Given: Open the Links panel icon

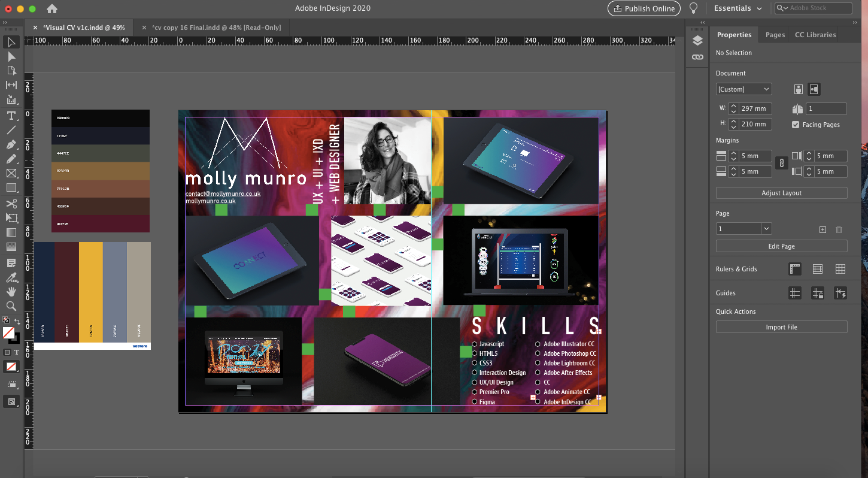Looking at the screenshot, I should tap(697, 57).
